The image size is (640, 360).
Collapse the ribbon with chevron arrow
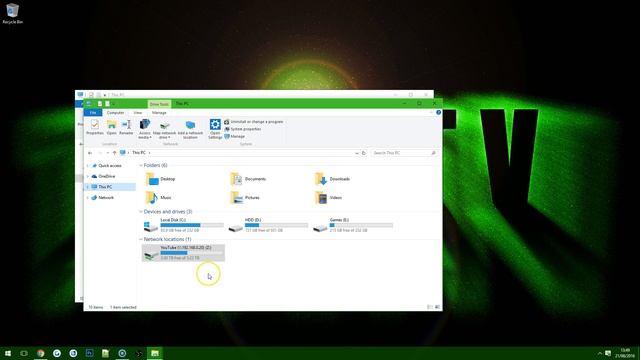pos(431,112)
